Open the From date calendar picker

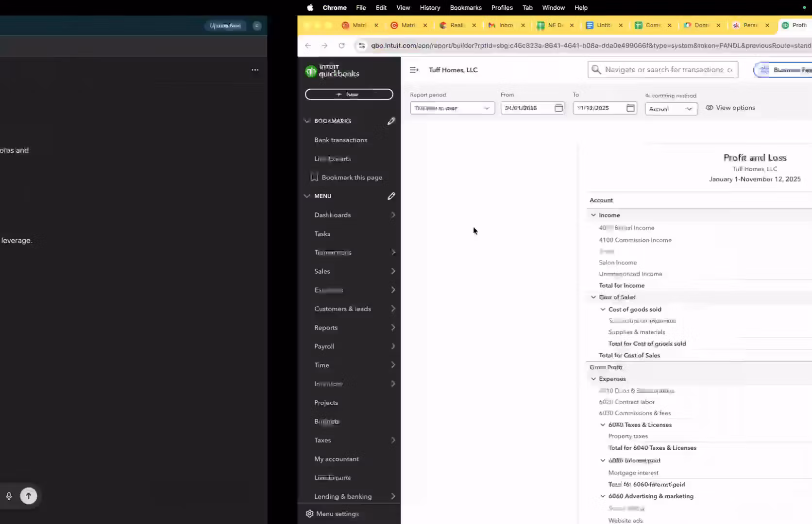(x=558, y=108)
